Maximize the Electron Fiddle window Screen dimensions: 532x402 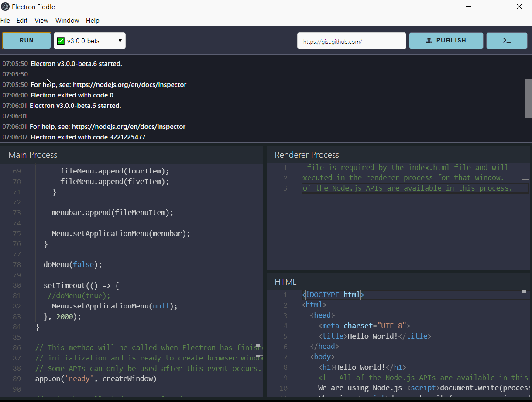tap(494, 7)
